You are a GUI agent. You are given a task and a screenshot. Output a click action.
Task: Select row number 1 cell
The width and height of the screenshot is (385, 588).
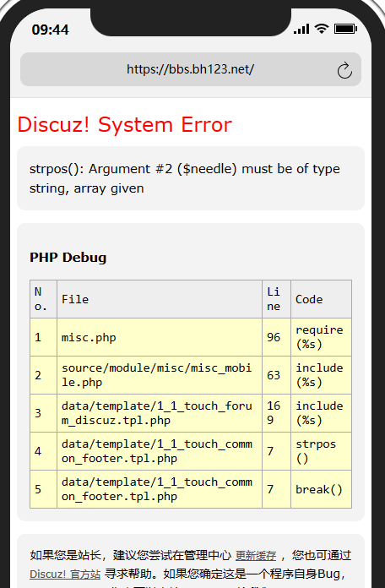click(x=44, y=337)
